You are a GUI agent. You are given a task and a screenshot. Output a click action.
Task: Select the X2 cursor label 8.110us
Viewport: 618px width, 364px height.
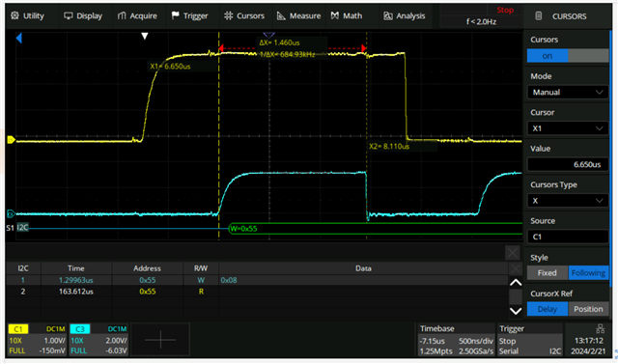point(389,146)
